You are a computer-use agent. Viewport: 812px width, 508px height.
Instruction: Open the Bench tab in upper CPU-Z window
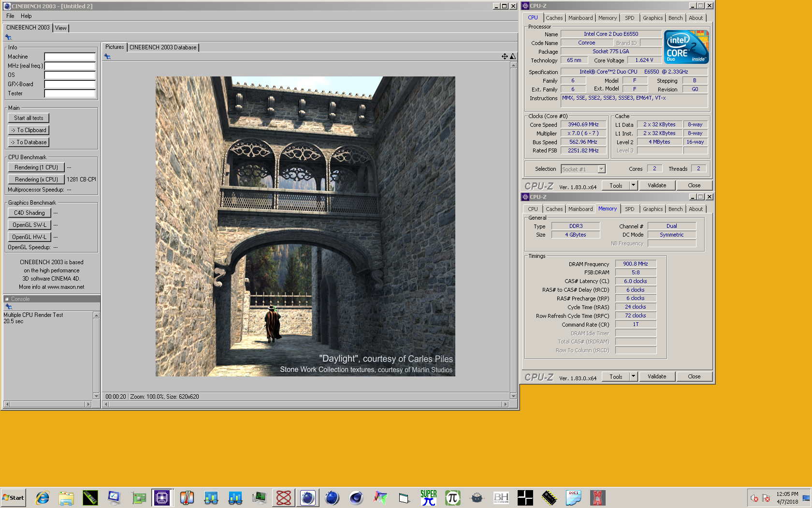click(x=676, y=18)
